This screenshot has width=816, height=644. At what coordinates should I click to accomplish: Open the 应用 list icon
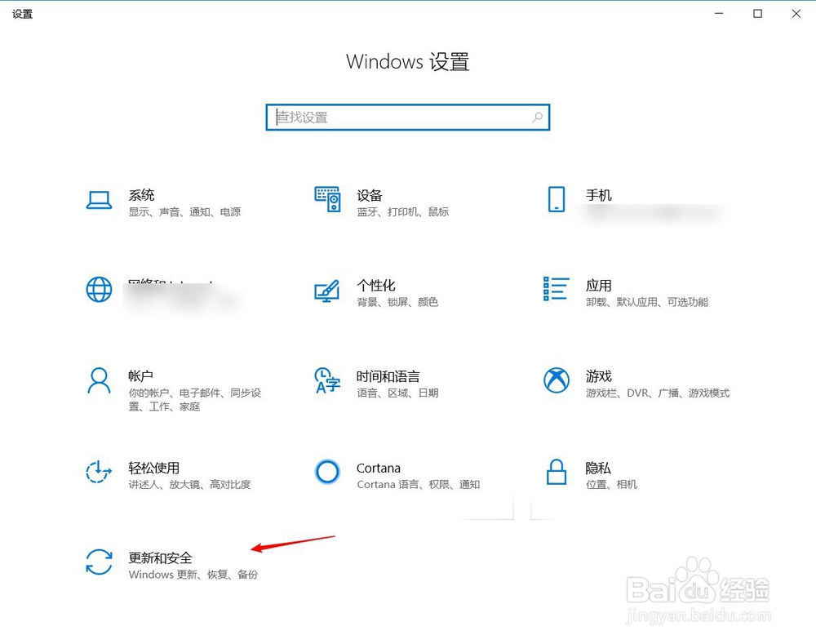point(556,288)
